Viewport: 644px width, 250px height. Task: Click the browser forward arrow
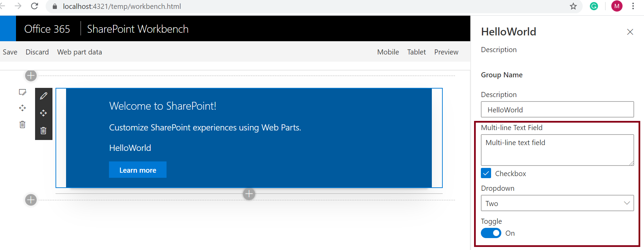[18, 6]
